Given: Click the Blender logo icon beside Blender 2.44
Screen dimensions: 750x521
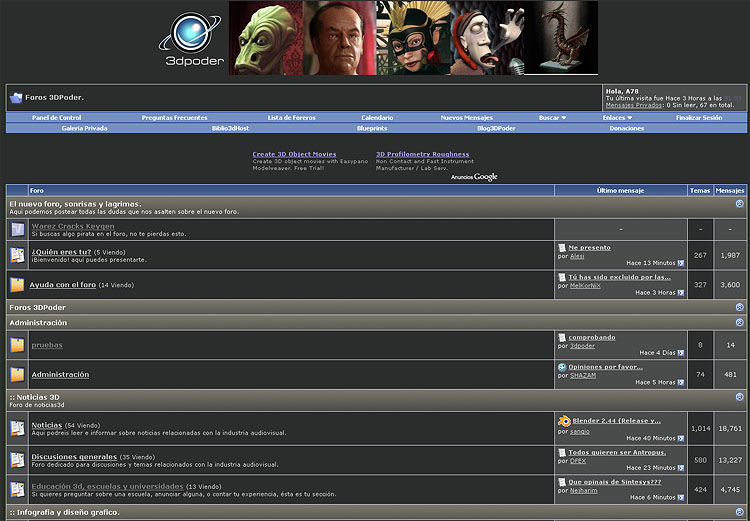Looking at the screenshot, I should pos(564,421).
